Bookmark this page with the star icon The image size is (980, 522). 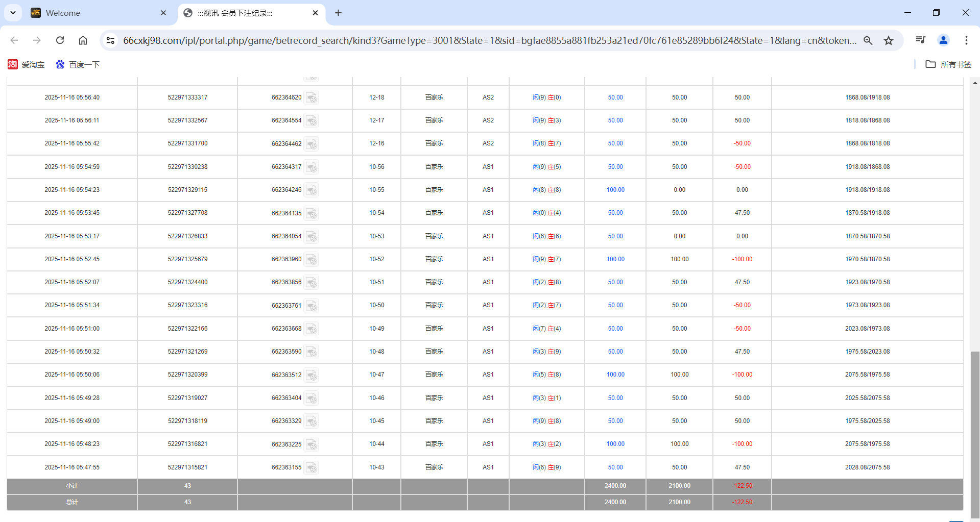point(889,40)
